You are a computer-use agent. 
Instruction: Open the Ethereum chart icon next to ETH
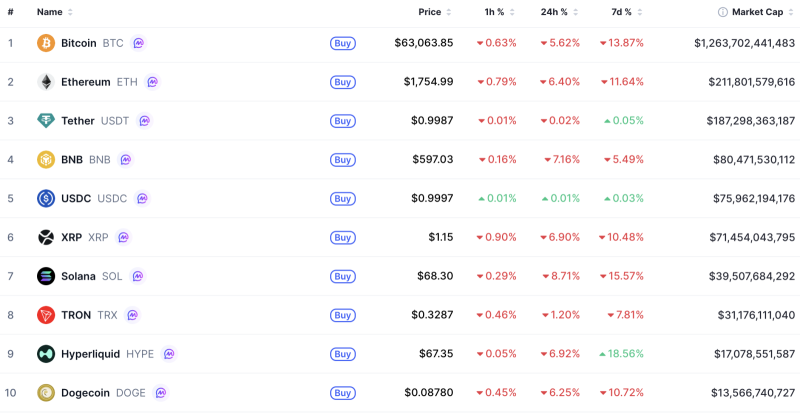(152, 82)
